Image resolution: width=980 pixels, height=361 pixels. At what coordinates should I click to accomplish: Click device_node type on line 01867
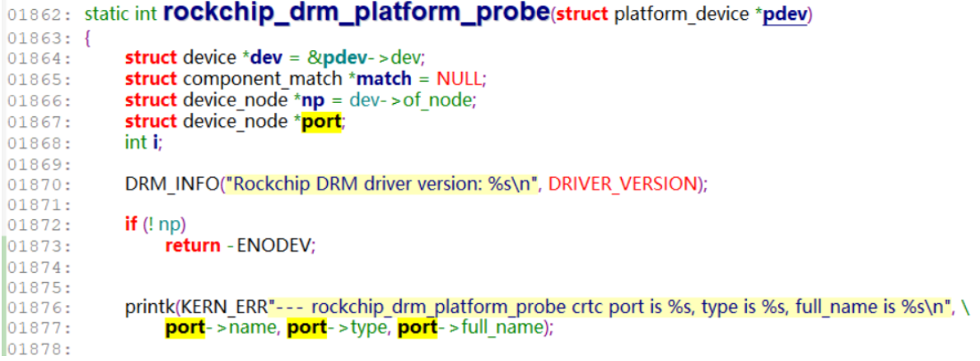tap(235, 121)
